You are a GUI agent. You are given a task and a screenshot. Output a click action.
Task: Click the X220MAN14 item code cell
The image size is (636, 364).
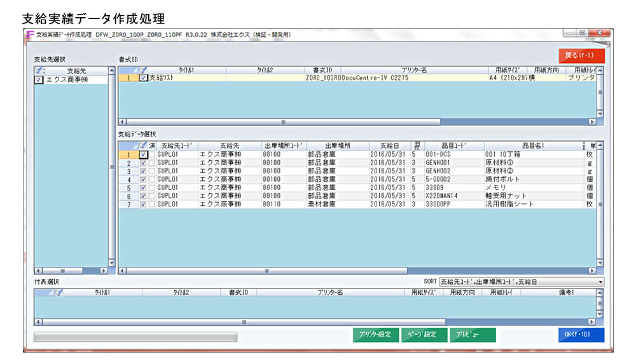454,196
